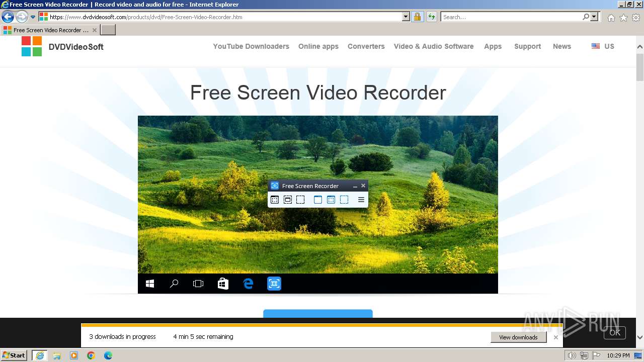Click the page vertical scrollbar thumb

tap(640, 68)
